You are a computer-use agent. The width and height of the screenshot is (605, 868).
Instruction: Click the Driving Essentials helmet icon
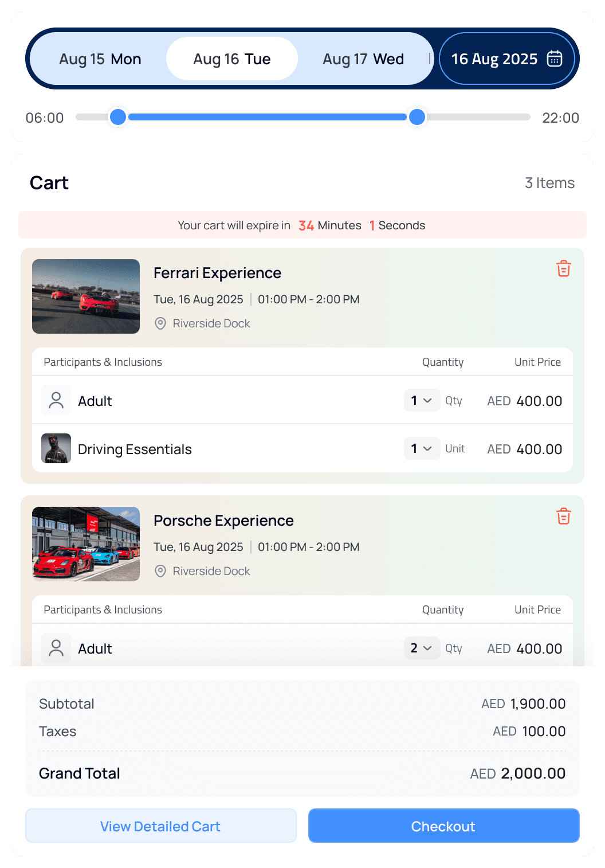pyautogui.click(x=56, y=448)
